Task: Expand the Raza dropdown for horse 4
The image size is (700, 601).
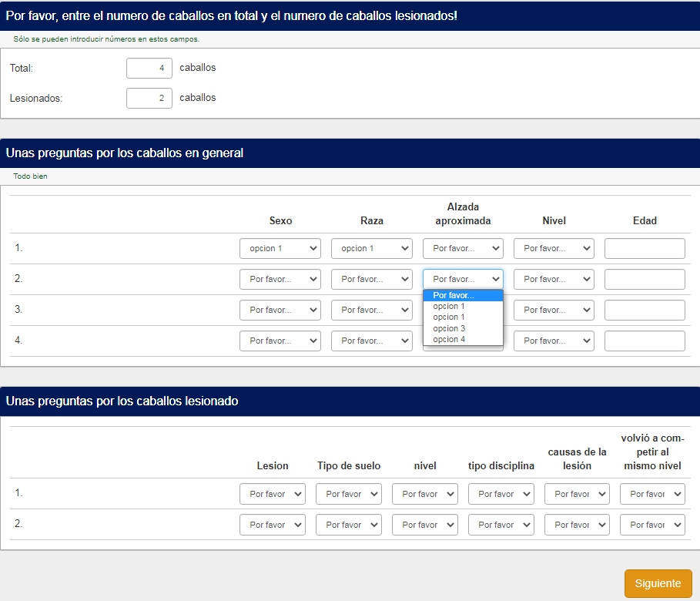Action: 371,341
